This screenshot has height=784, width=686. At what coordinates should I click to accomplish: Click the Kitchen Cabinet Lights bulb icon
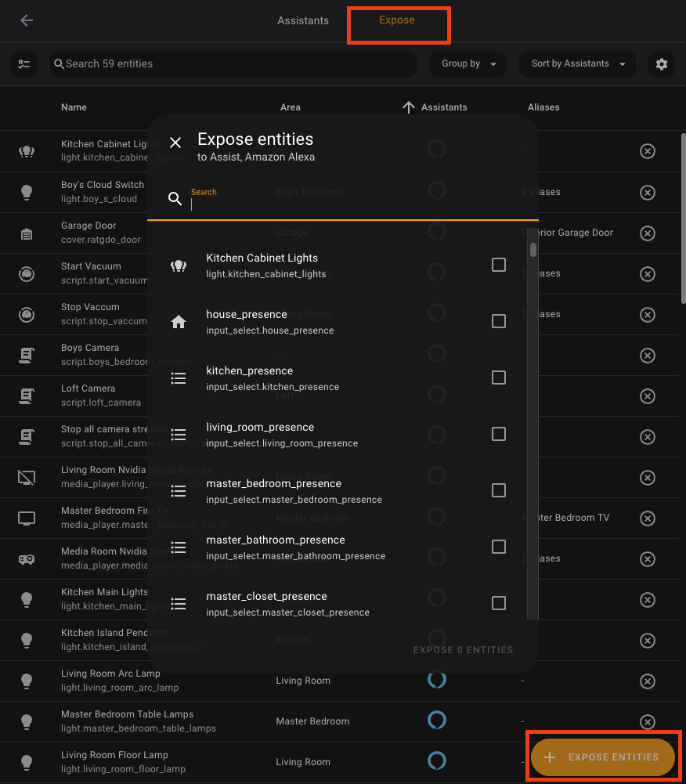(179, 265)
